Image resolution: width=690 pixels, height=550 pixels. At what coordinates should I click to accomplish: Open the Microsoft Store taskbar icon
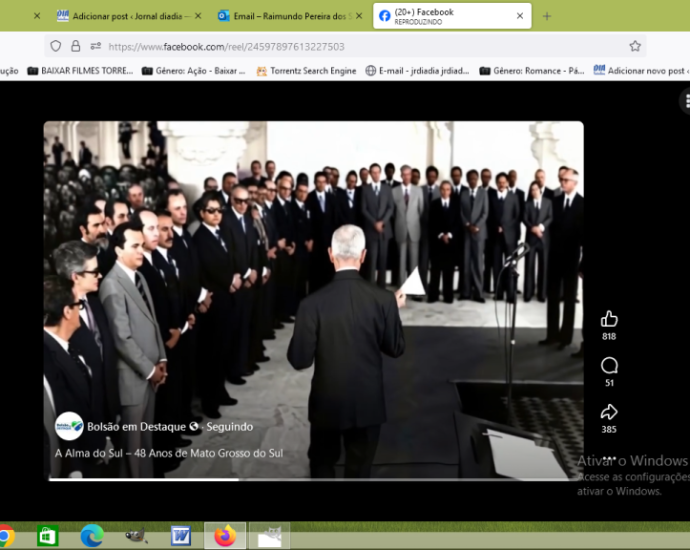pos(48,536)
